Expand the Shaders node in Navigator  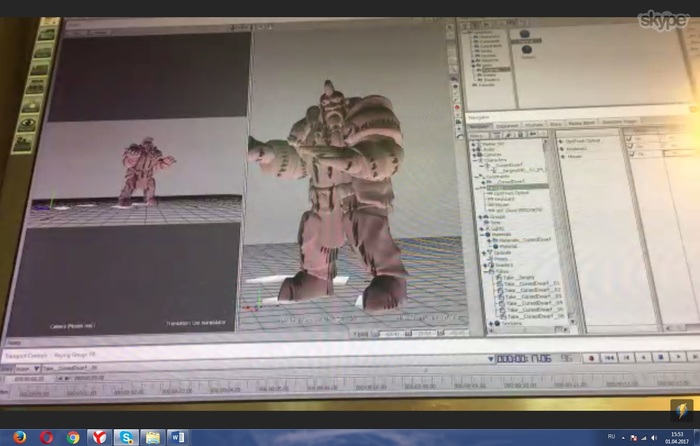(x=486, y=265)
